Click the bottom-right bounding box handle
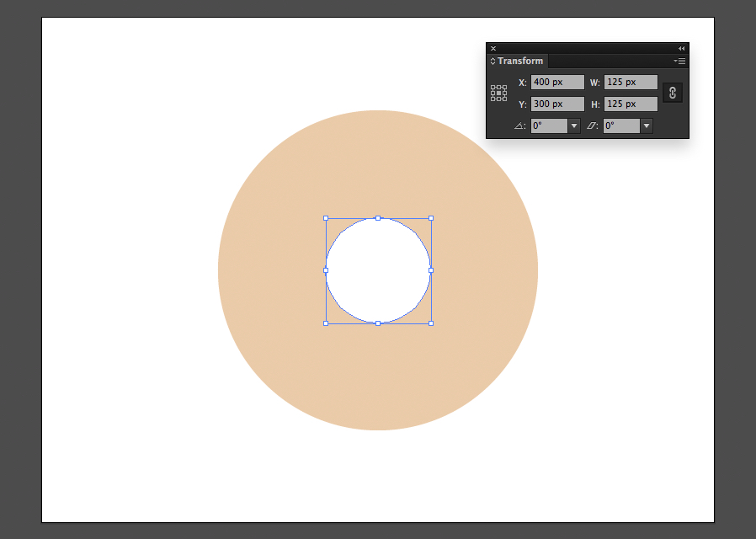This screenshot has width=756, height=539. 431,323
